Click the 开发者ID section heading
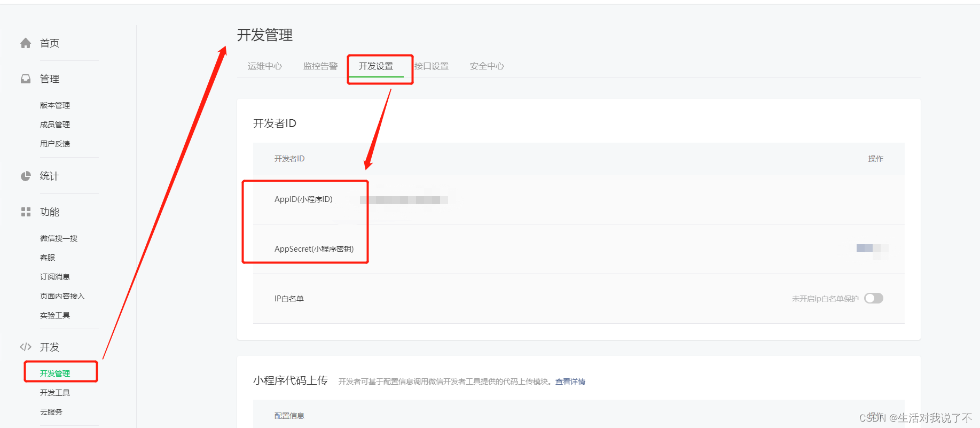 [x=275, y=123]
